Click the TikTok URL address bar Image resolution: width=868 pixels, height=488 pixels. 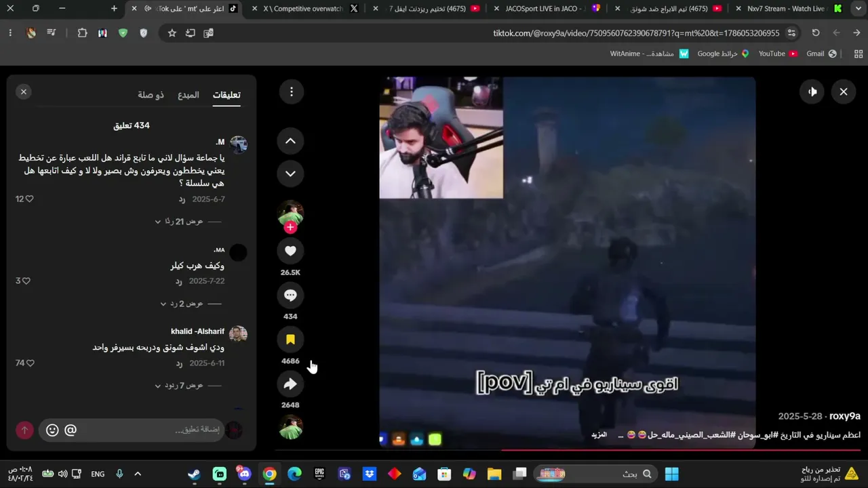pos(636,33)
